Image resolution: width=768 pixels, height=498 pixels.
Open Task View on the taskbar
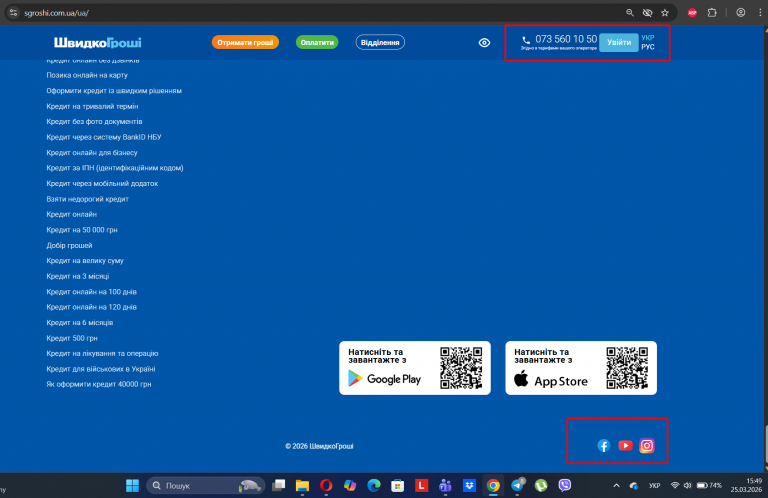[279, 485]
